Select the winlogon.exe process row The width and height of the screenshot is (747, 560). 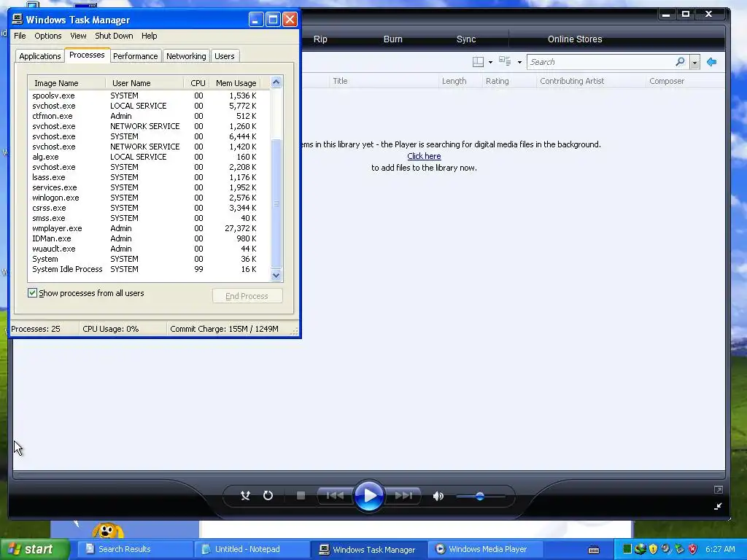click(x=149, y=198)
